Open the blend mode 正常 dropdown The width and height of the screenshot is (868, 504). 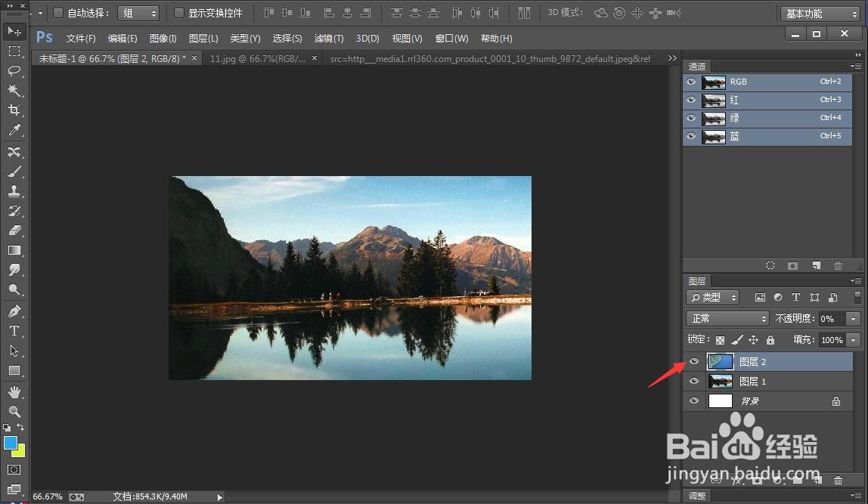point(727,319)
